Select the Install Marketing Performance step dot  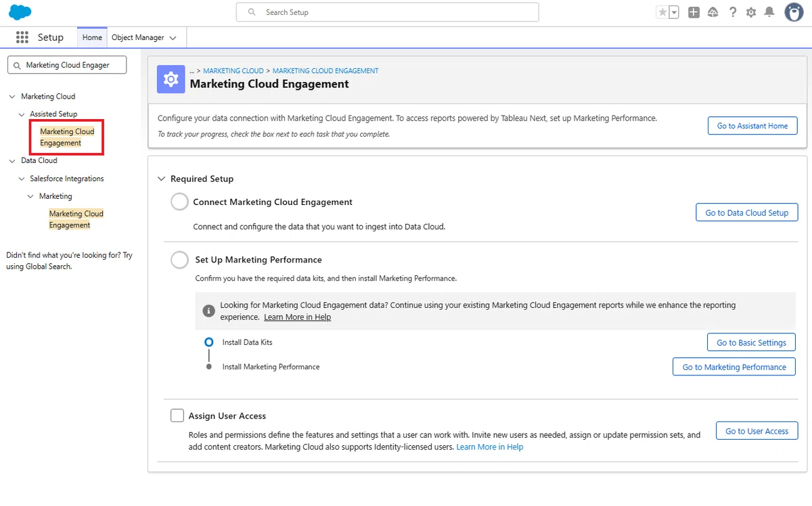[209, 367]
